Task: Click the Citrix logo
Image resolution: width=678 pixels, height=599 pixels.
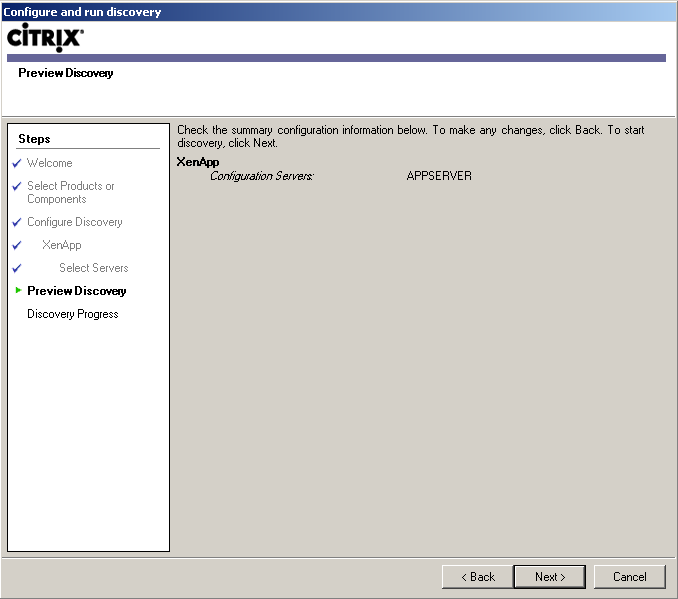Action: [x=45, y=37]
